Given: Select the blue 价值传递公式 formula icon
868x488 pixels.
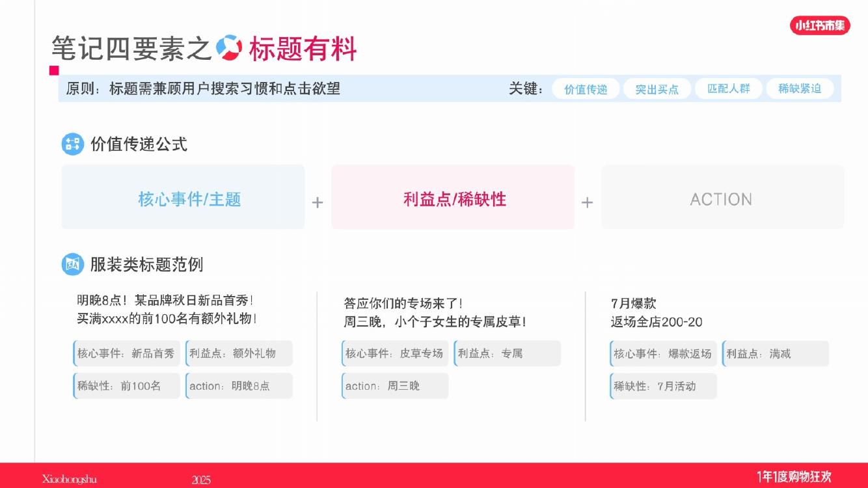Looking at the screenshot, I should point(72,145).
